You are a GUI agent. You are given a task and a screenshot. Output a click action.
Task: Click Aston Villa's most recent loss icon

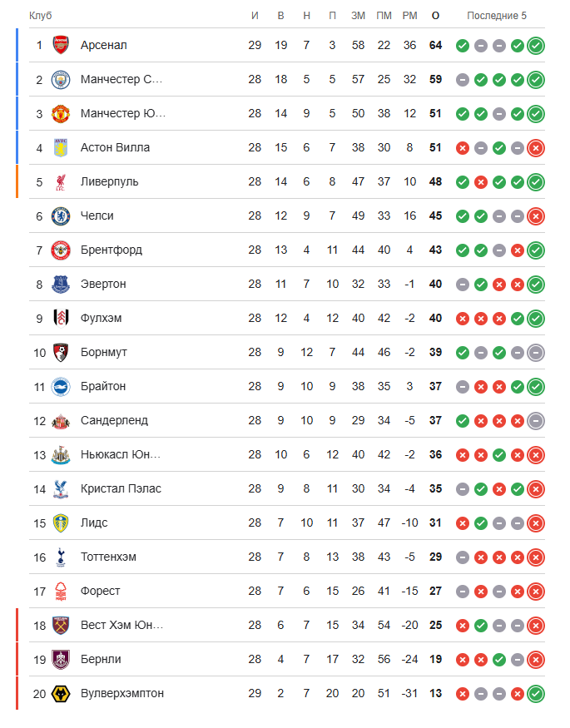536,148
